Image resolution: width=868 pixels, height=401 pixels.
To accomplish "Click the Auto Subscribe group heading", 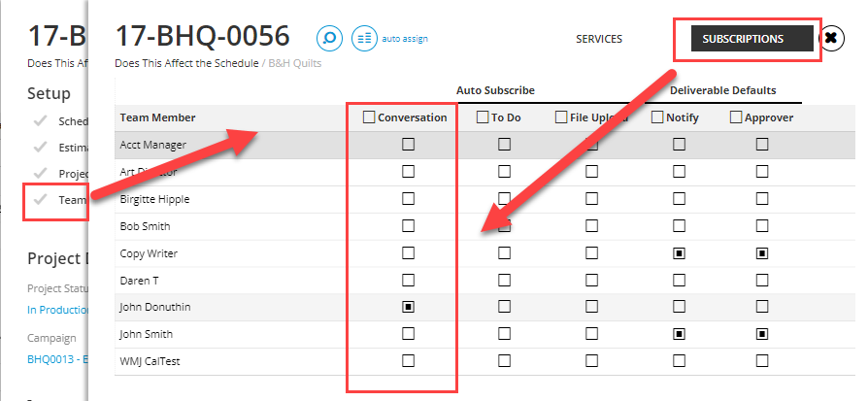I will [x=495, y=90].
